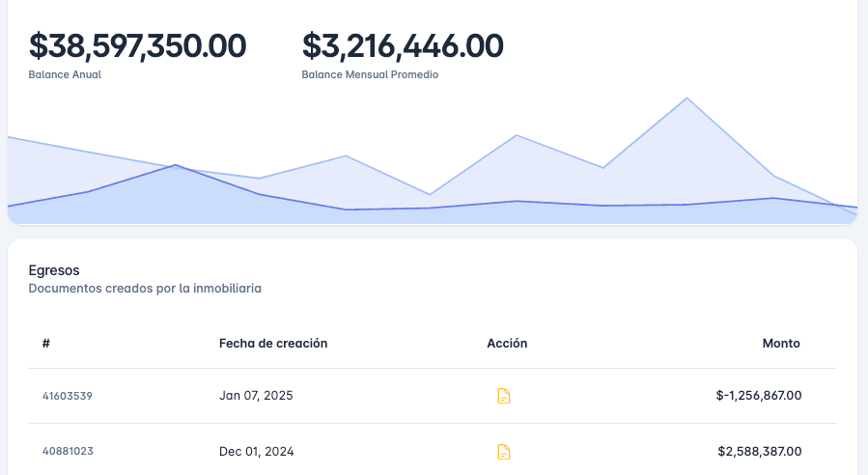The image size is (868, 475).
Task: Click record number 41603539
Action: (x=68, y=396)
